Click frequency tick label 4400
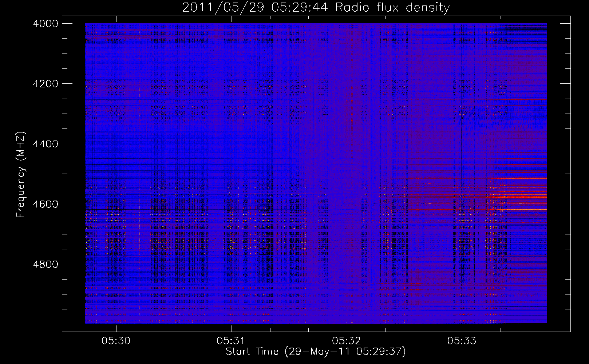589x364 pixels. [46, 144]
